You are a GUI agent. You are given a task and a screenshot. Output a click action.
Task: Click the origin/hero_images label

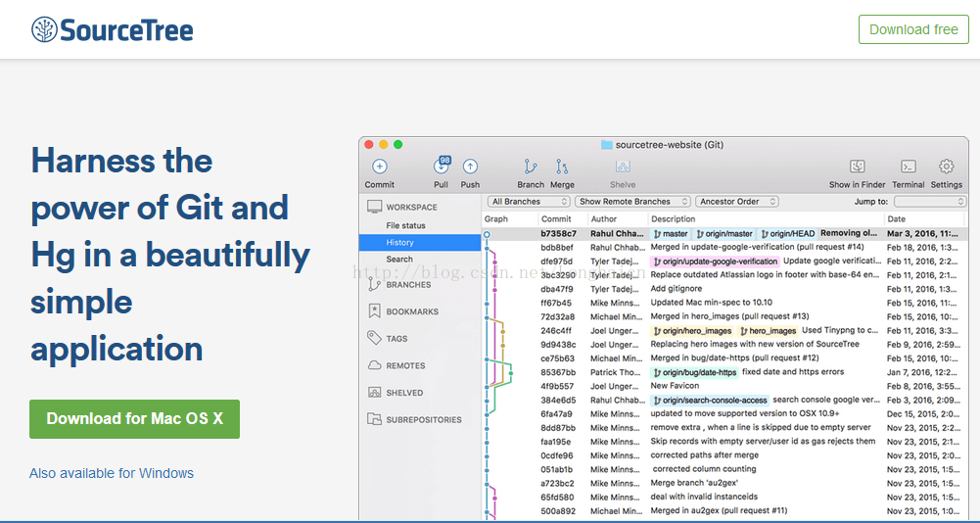coord(692,331)
